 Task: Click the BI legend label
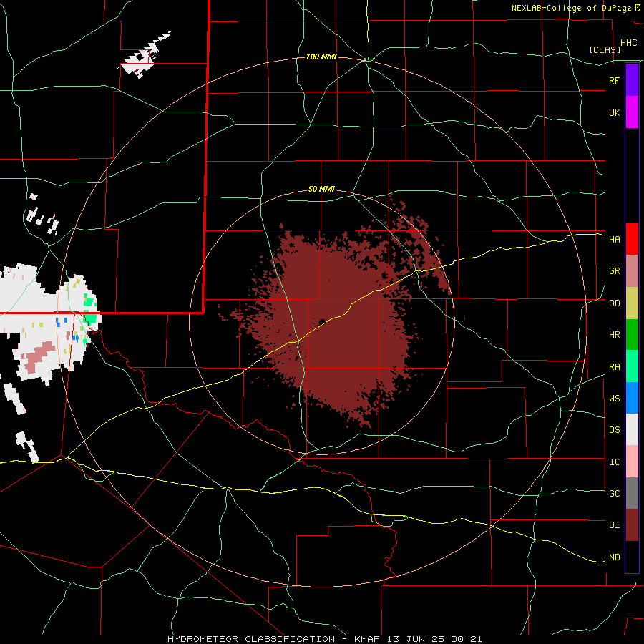(615, 525)
